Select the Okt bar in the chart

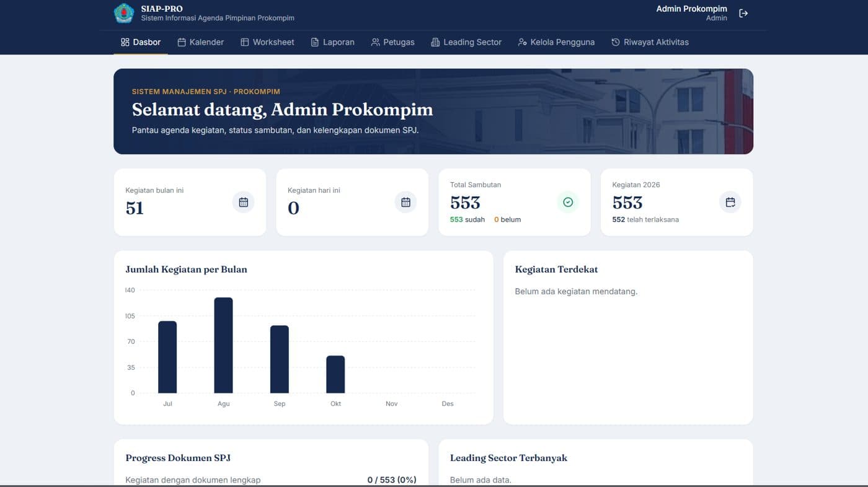coord(335,374)
